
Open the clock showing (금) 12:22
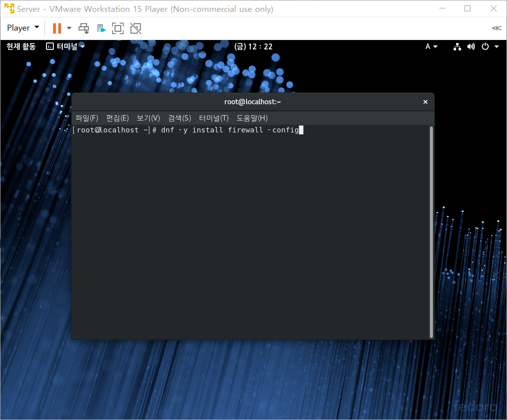[253, 46]
